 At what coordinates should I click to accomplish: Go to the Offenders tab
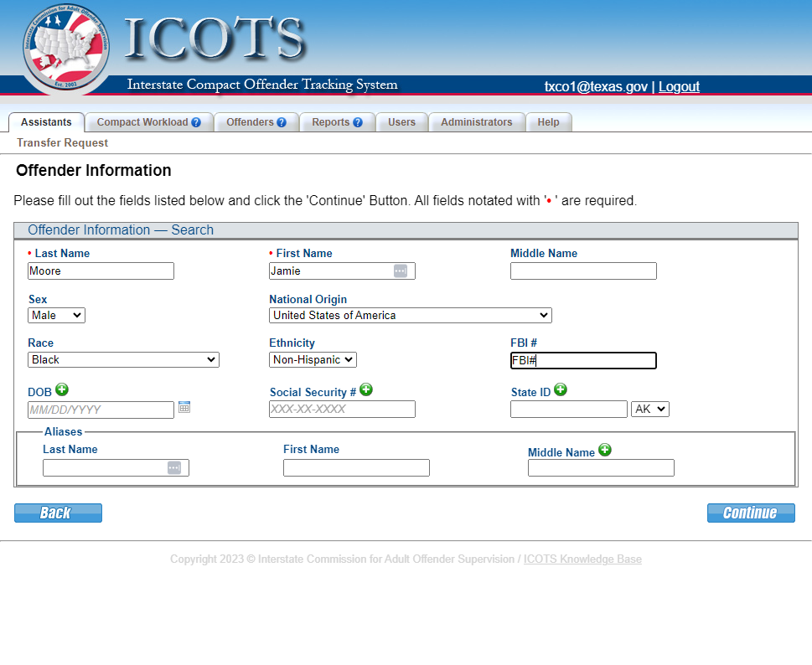point(256,122)
